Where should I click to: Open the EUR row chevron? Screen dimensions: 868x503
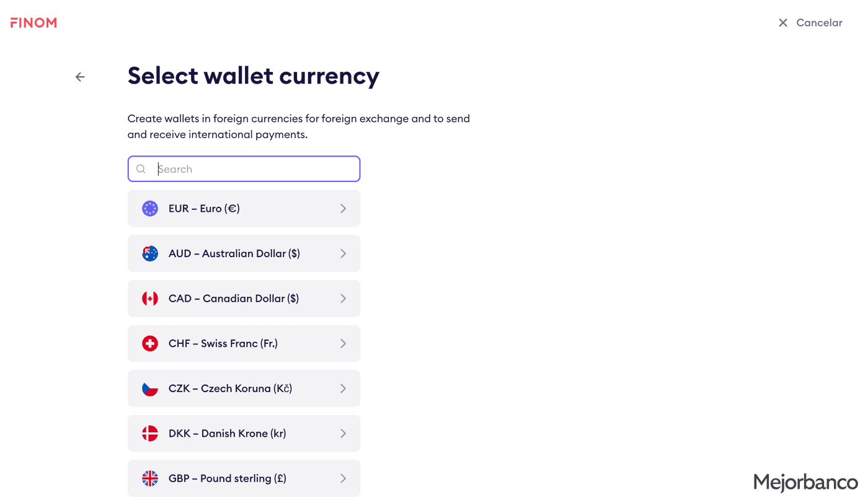343,209
